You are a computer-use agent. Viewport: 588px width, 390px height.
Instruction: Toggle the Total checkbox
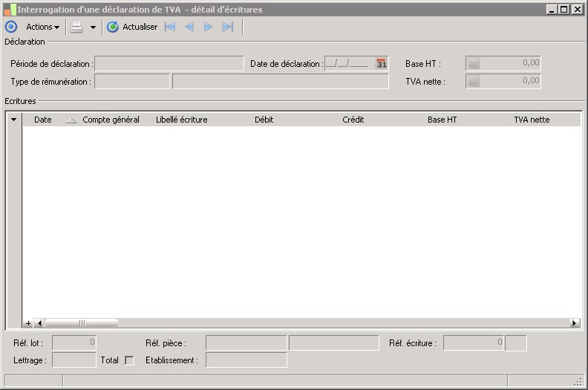pos(129,360)
